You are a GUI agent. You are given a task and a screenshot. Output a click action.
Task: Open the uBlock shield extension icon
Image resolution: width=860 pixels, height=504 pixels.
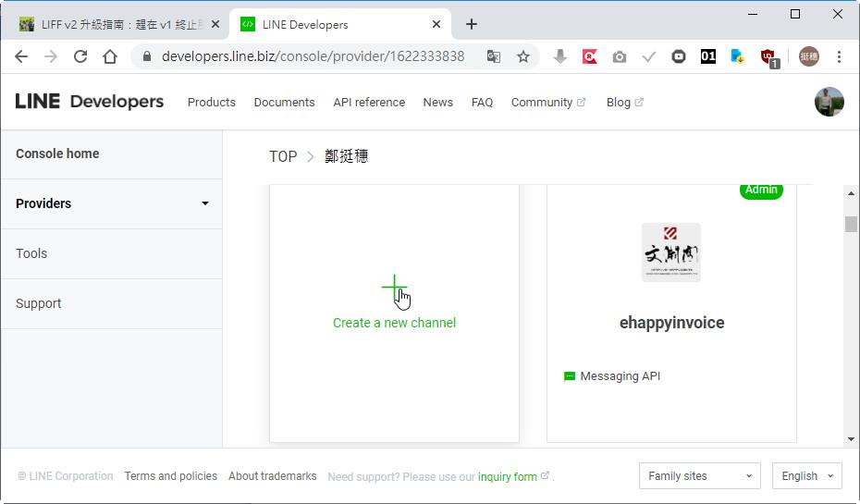click(769, 57)
